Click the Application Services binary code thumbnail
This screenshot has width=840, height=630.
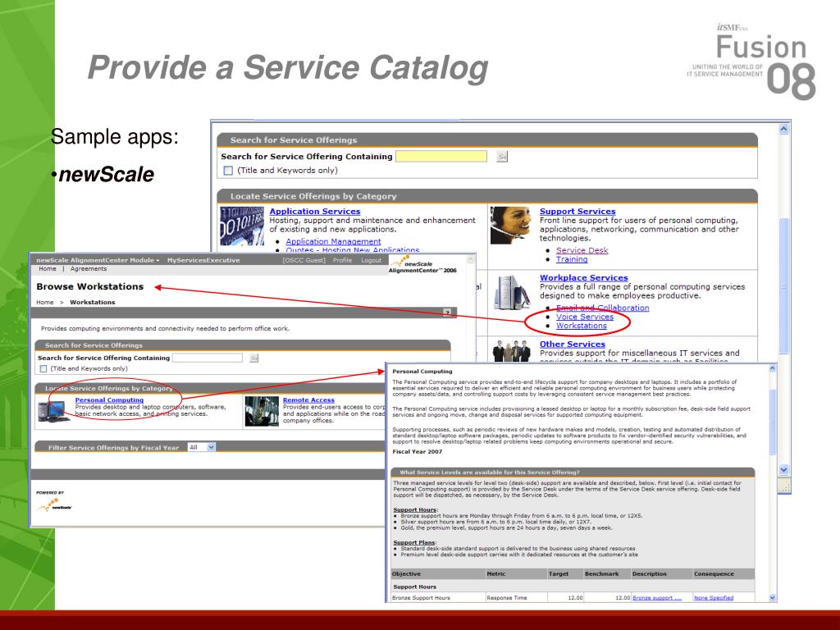coord(242,226)
